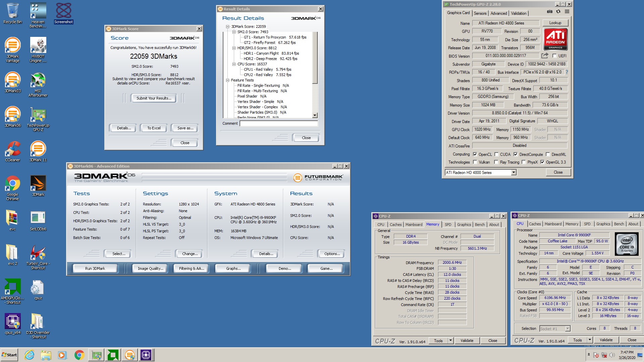The height and width of the screenshot is (362, 644).
Task: Click the GPU-Z screenshot camera icon
Action: (x=549, y=12)
